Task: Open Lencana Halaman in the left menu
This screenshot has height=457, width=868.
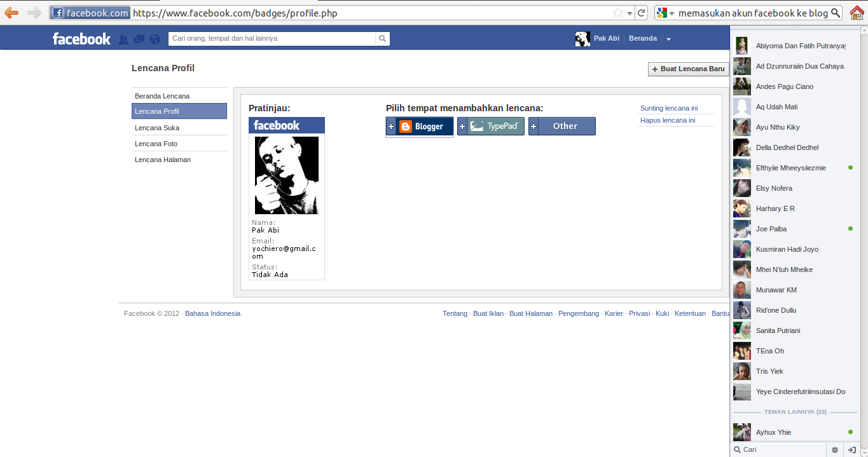Action: 179,160
